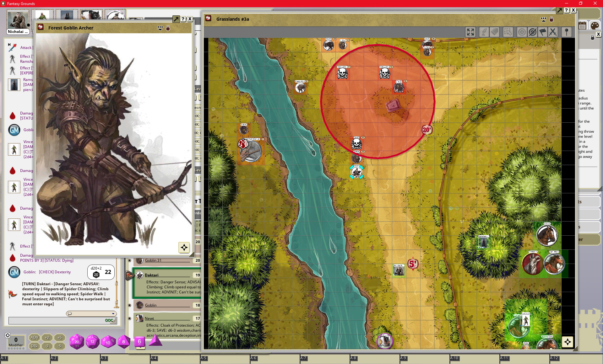Viewport: 603px width, 364px height.
Task: Click hotkey slot A-9
Action: (x=425, y=358)
